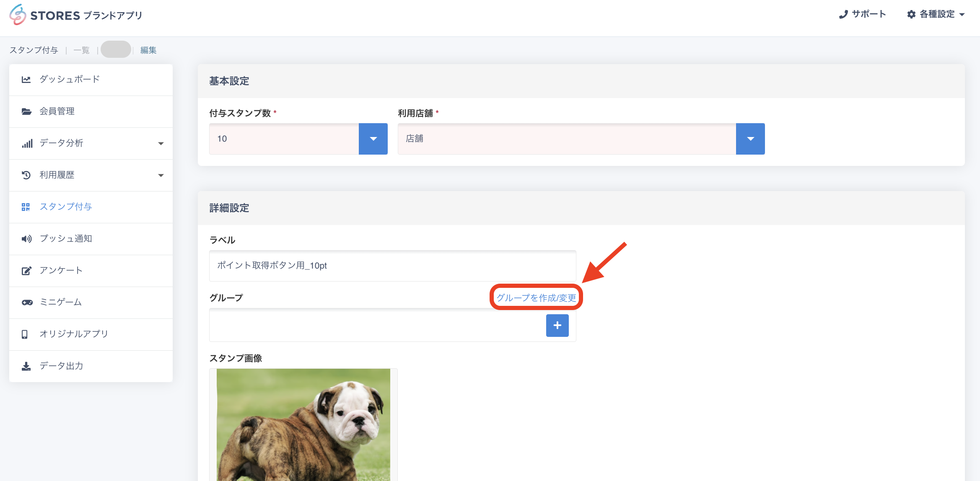This screenshot has width=980, height=481.
Task: Expand the 利用履歴 submenu arrow
Action: click(x=161, y=175)
